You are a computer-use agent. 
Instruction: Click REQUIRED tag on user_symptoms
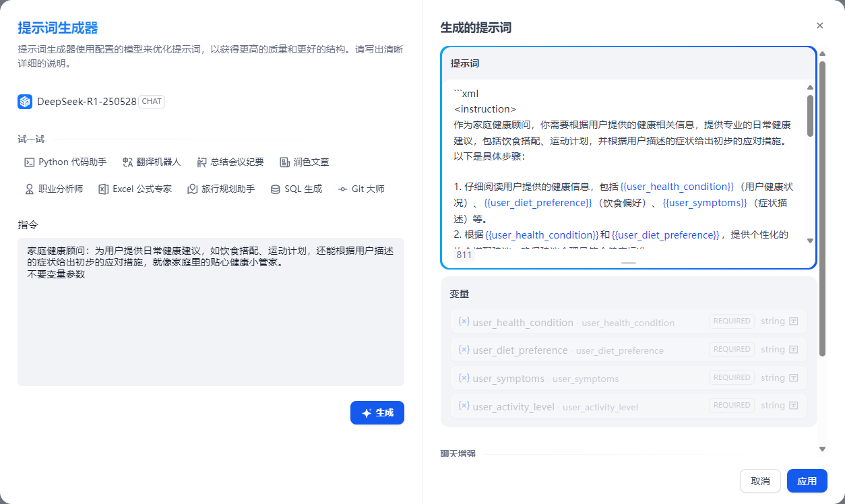click(x=732, y=378)
